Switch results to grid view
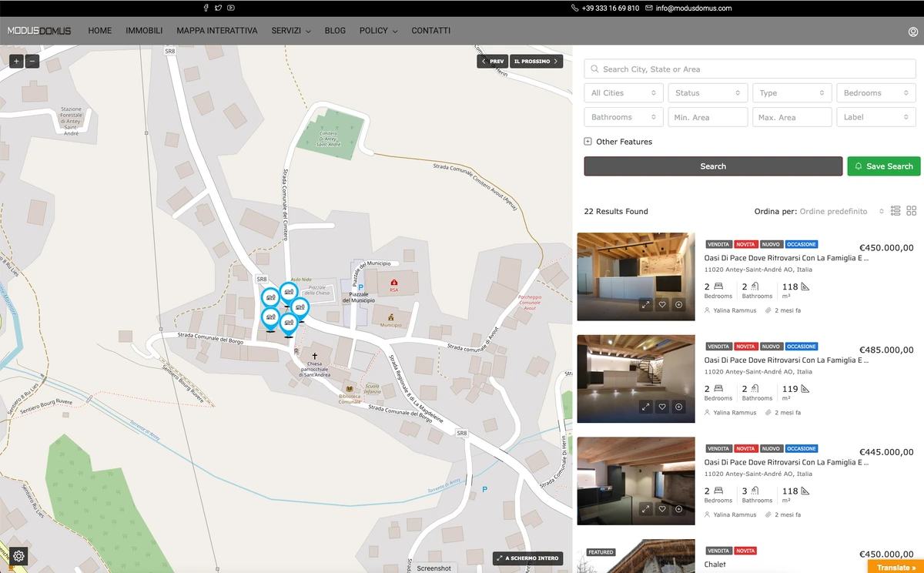The width and height of the screenshot is (924, 573). pos(912,211)
